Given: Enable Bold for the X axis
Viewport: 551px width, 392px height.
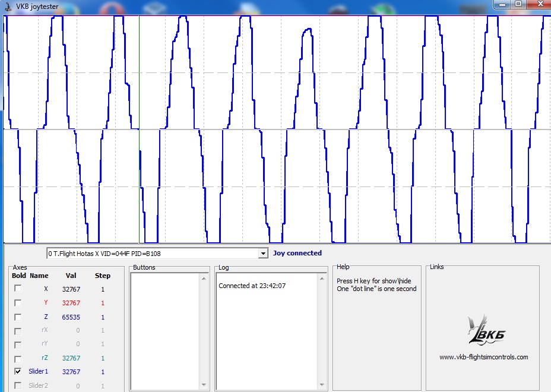Looking at the screenshot, I should point(18,289).
